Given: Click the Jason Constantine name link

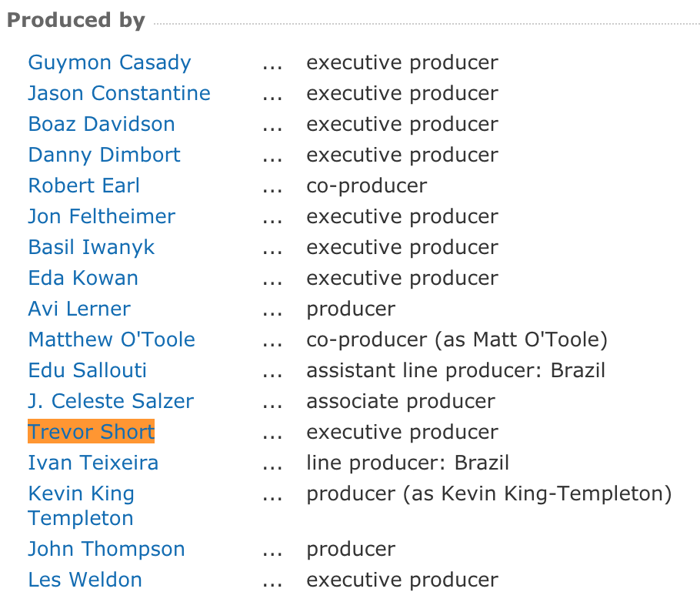Looking at the screenshot, I should (x=119, y=93).
